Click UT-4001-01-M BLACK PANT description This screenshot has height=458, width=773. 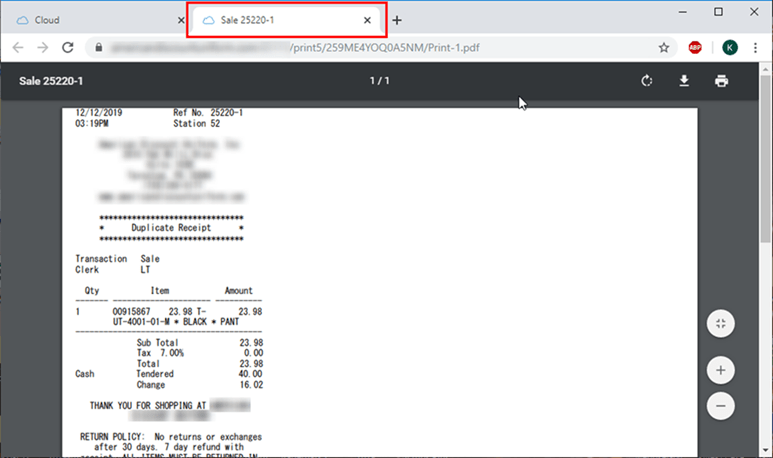coord(176,322)
